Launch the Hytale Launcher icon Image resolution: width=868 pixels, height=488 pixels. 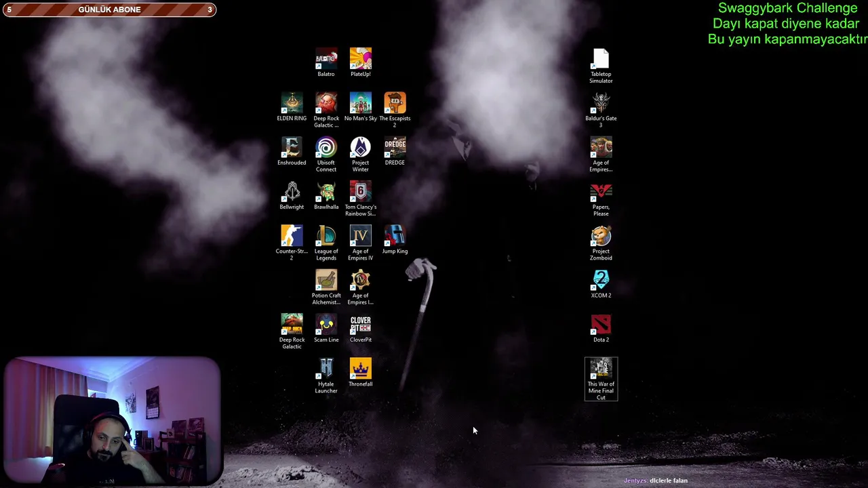point(326,375)
